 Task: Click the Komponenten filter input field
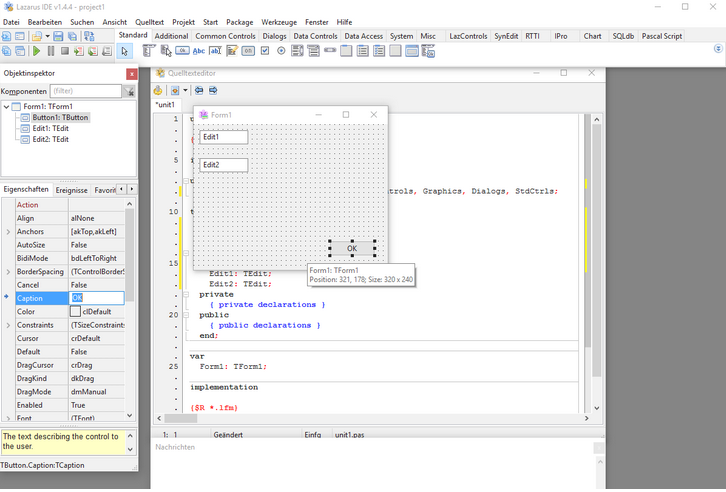(x=85, y=91)
